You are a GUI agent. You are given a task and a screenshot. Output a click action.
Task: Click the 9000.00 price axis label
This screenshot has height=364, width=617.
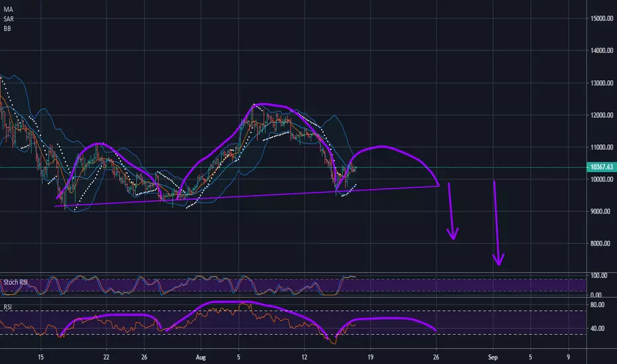coord(600,211)
